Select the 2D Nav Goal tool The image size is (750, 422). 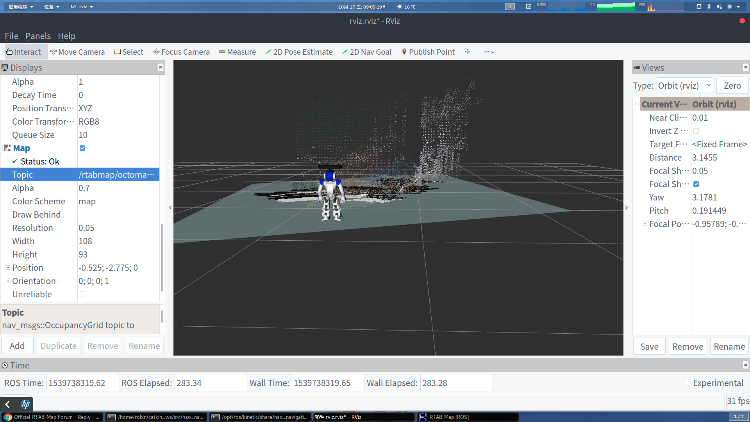[368, 52]
